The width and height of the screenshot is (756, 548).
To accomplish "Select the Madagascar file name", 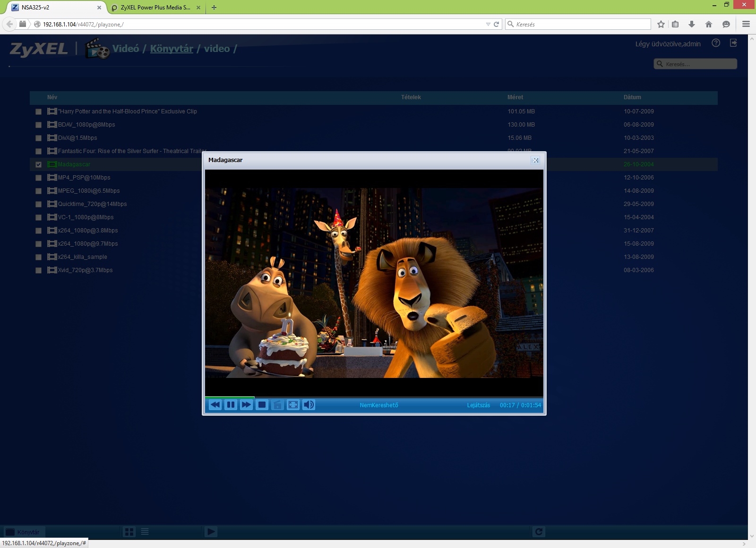I will pyautogui.click(x=74, y=164).
